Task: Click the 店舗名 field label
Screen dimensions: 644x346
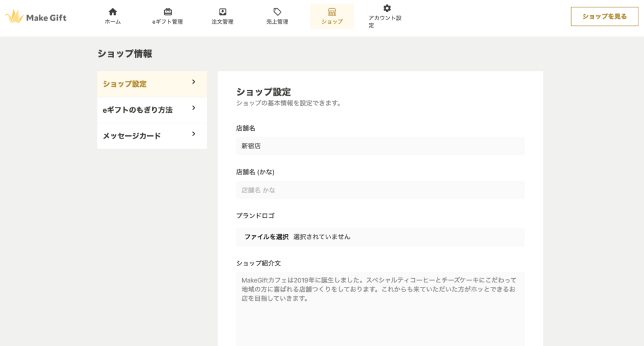Action: click(246, 128)
